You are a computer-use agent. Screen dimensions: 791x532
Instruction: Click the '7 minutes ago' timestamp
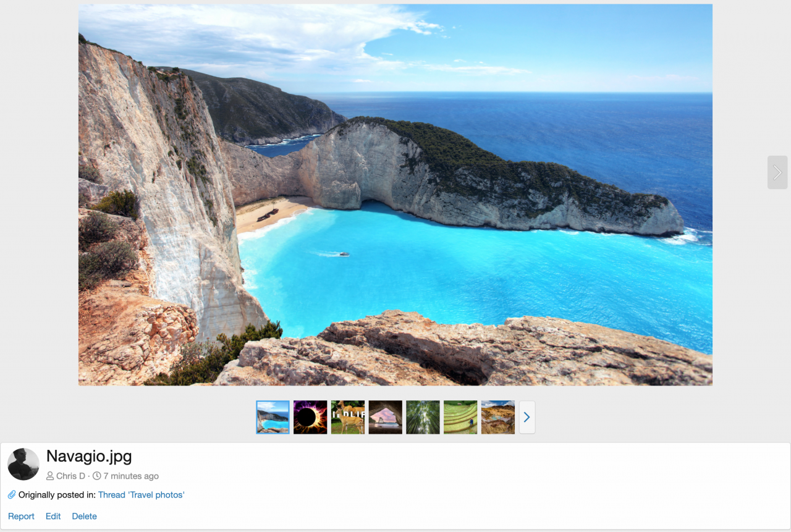coord(131,476)
